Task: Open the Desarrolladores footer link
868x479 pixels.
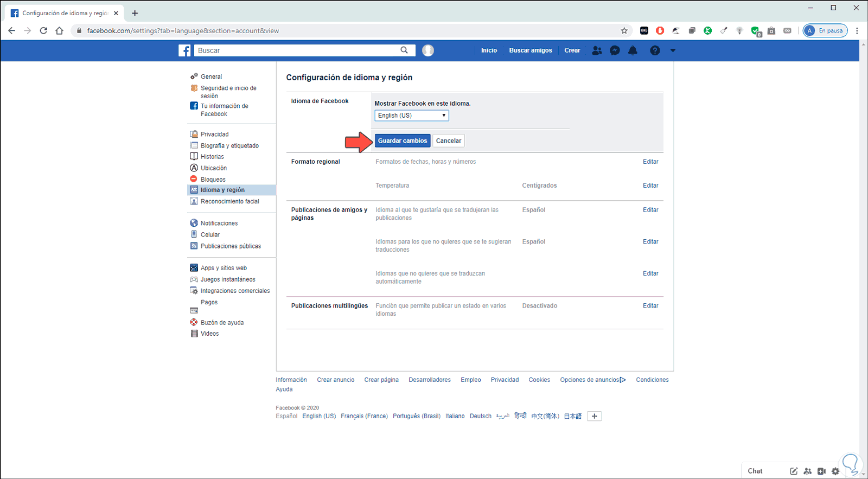Action: 430,380
